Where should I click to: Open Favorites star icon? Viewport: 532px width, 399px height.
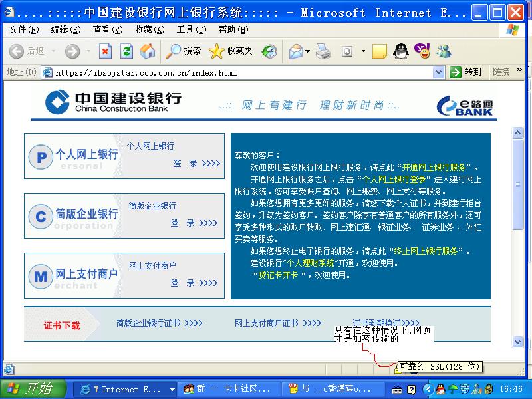217,51
